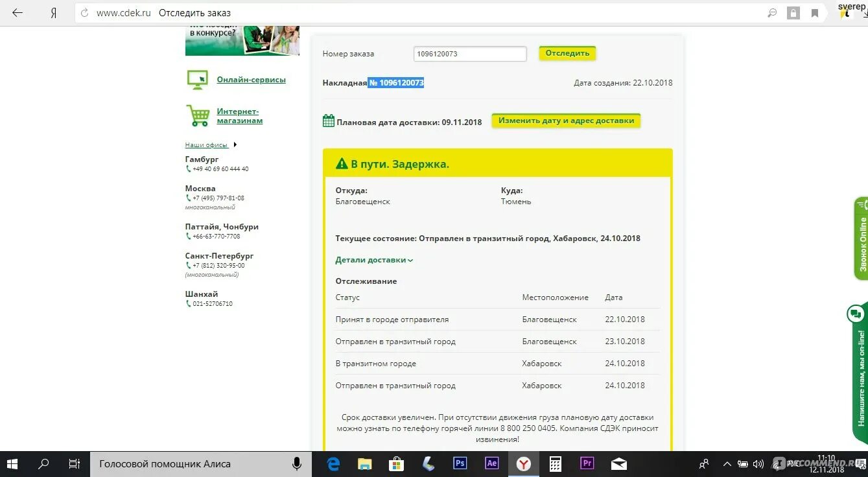The width and height of the screenshot is (868, 477).
Task: Click the order number input field
Action: coord(470,54)
